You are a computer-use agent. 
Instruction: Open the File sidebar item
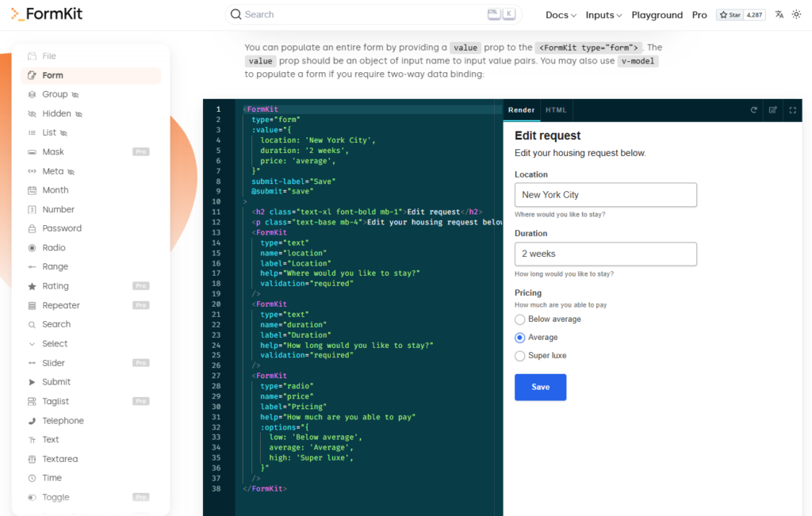(x=90, y=56)
